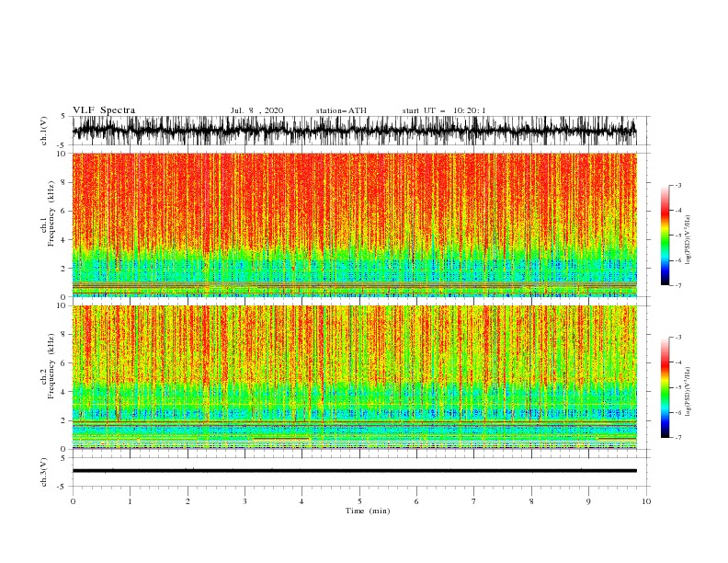The image size is (728, 563).
Task: Click the "VLF Spectra" plot title
Action: pyautogui.click(x=104, y=110)
